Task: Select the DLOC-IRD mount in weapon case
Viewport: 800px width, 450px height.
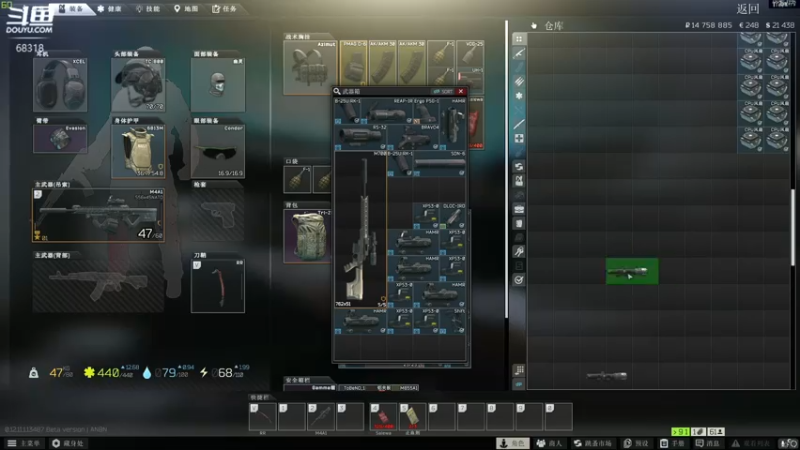Action: (453, 216)
